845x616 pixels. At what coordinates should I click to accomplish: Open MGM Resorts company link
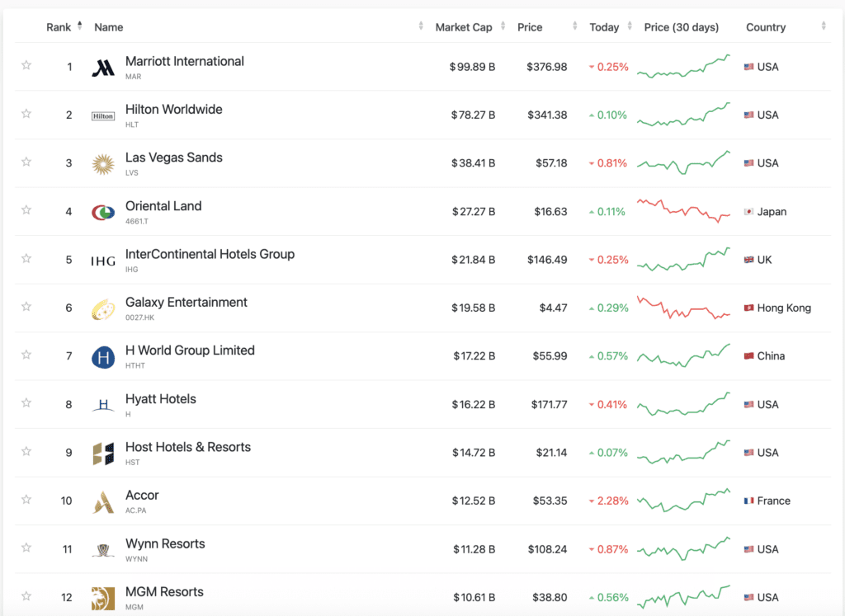tap(164, 591)
